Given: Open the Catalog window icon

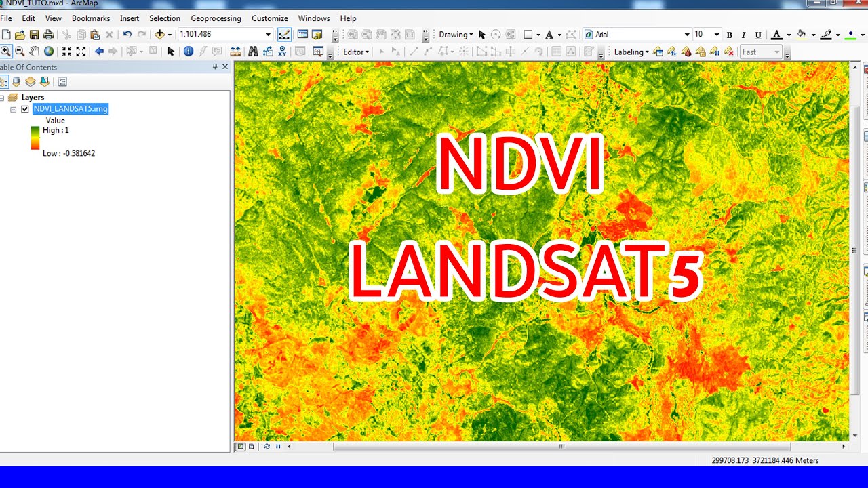Looking at the screenshot, I should pyautogui.click(x=317, y=35).
